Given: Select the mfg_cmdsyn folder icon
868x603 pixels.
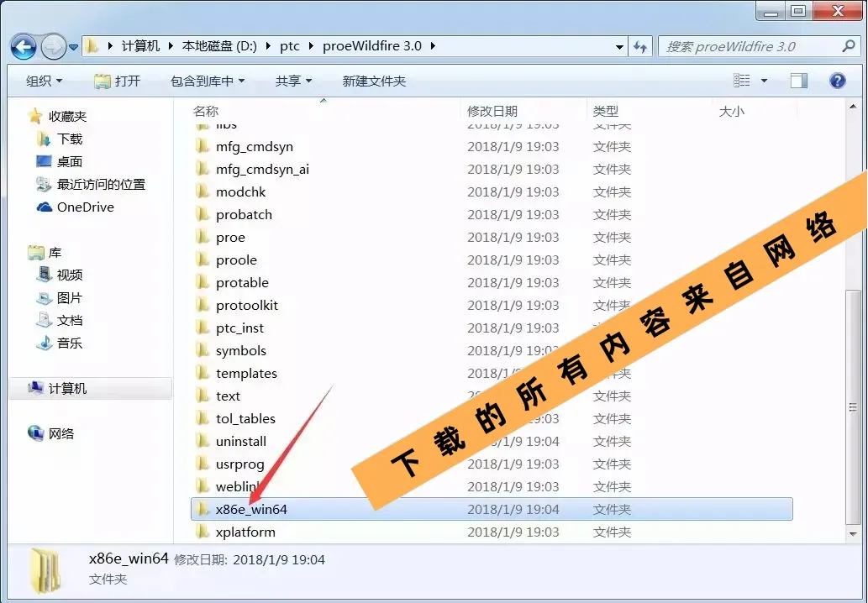Looking at the screenshot, I should coord(203,146).
